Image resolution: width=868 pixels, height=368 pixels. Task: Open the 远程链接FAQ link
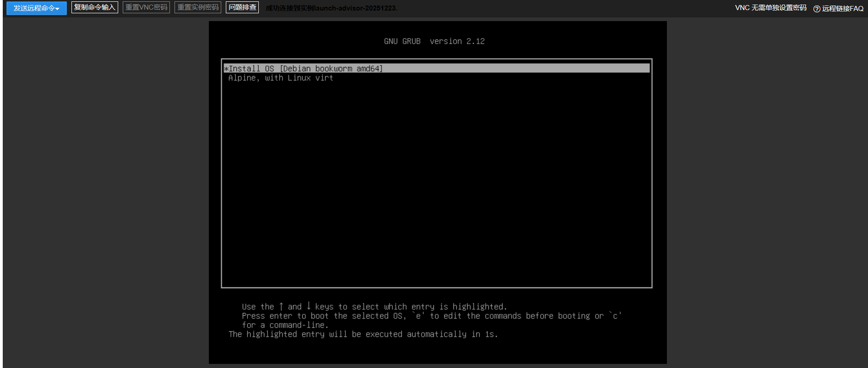click(842, 9)
